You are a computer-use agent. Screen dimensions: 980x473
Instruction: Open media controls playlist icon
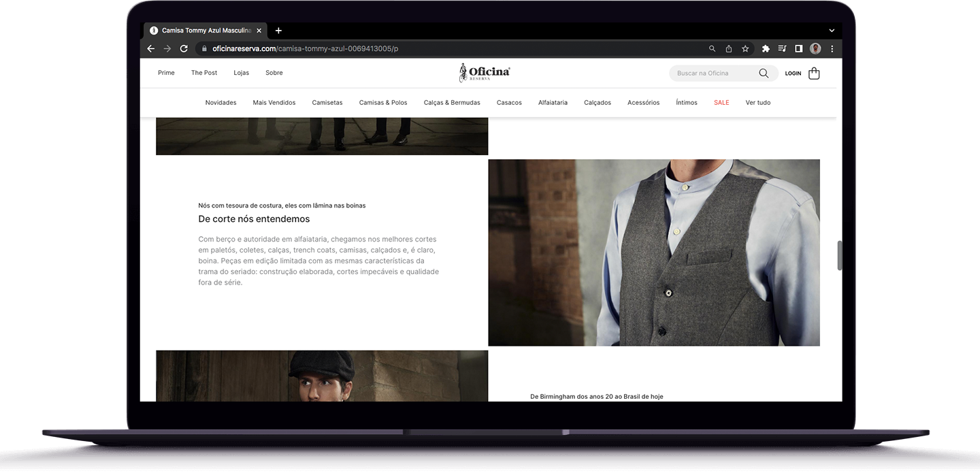click(x=782, y=48)
